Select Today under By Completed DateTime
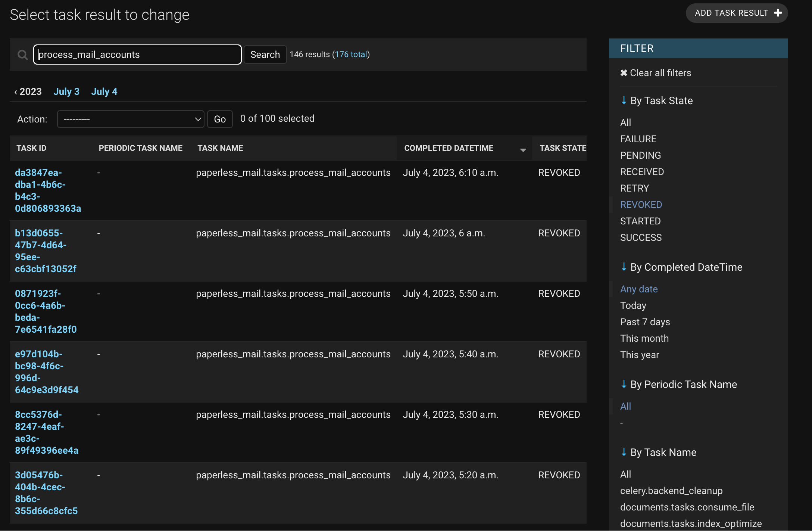 [633, 305]
